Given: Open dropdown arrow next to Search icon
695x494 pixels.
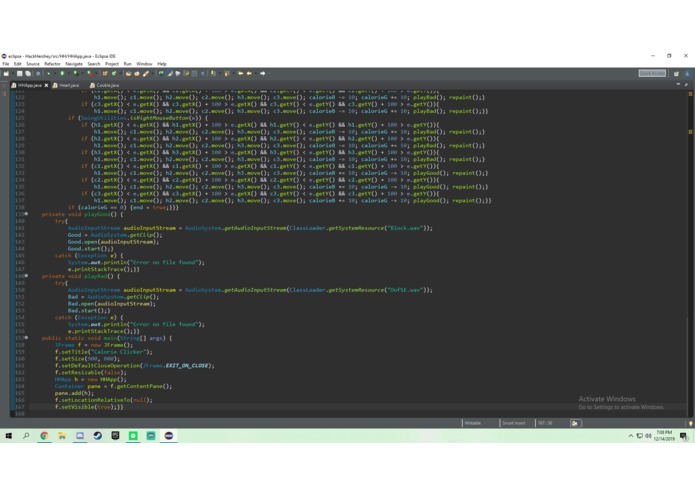Looking at the screenshot, I should click(x=152, y=74).
